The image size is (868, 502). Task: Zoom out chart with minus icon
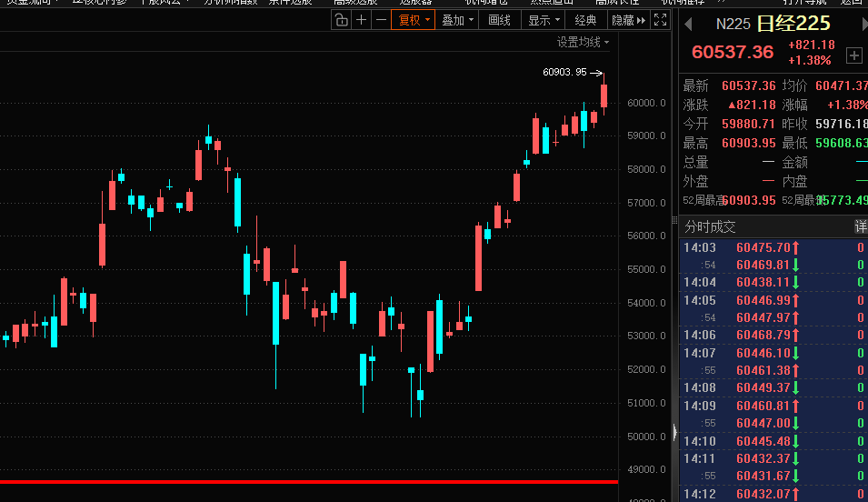(381, 20)
